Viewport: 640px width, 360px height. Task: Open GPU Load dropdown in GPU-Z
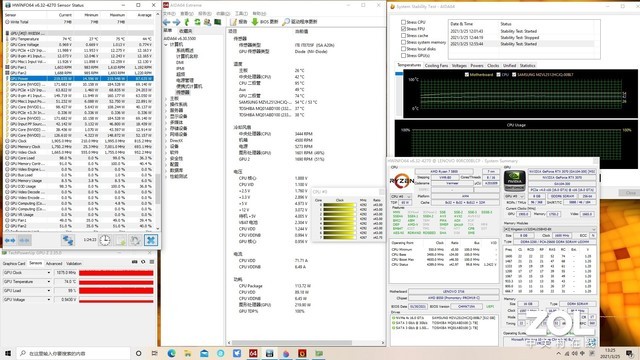tap(49, 291)
